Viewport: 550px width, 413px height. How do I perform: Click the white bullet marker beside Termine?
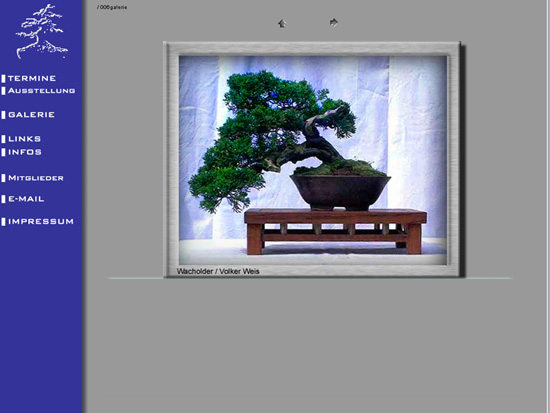coord(4,79)
